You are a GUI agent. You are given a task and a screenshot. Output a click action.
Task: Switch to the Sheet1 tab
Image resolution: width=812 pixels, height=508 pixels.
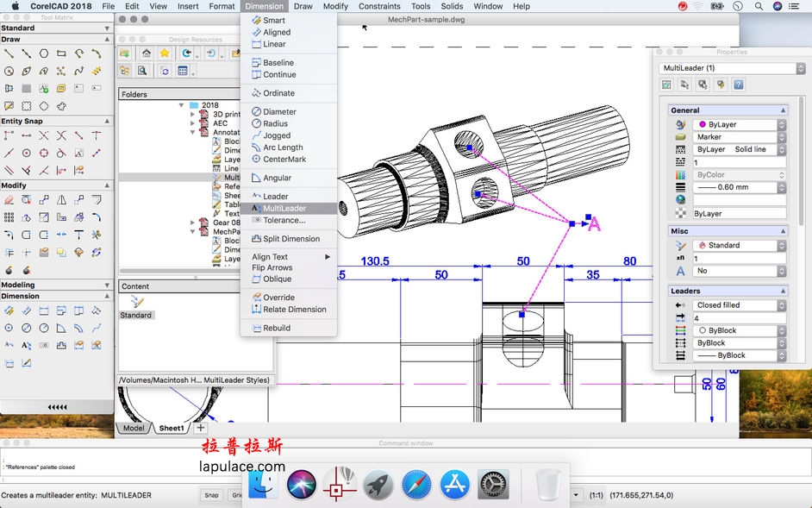pyautogui.click(x=171, y=427)
